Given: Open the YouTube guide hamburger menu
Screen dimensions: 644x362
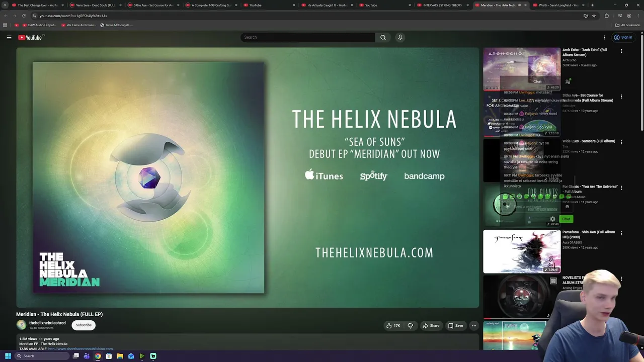Looking at the screenshot, I should 9,37.
